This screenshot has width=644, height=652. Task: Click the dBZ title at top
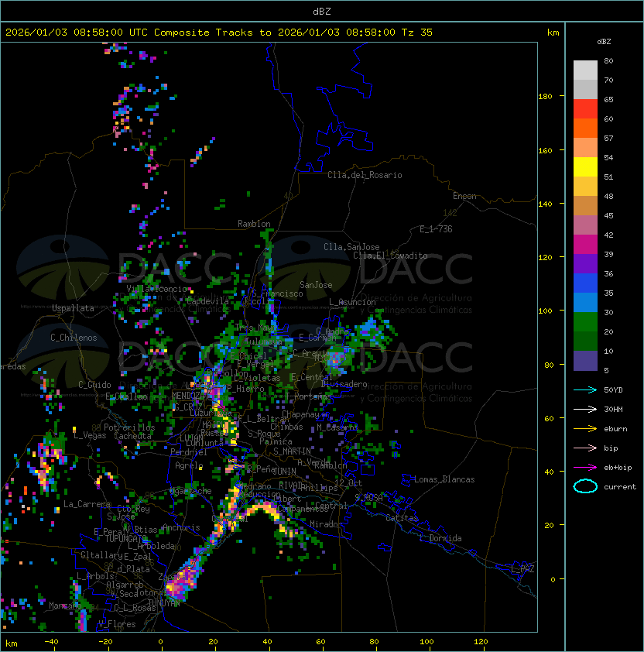click(322, 11)
